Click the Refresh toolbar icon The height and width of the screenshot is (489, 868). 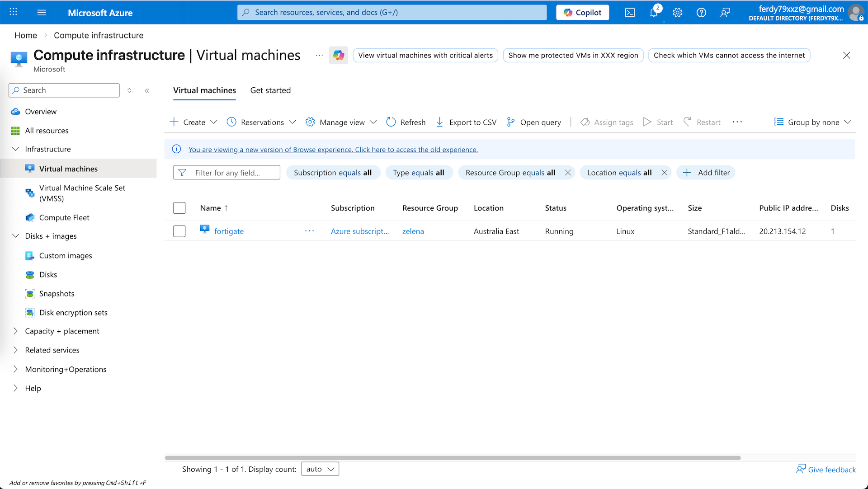point(391,122)
